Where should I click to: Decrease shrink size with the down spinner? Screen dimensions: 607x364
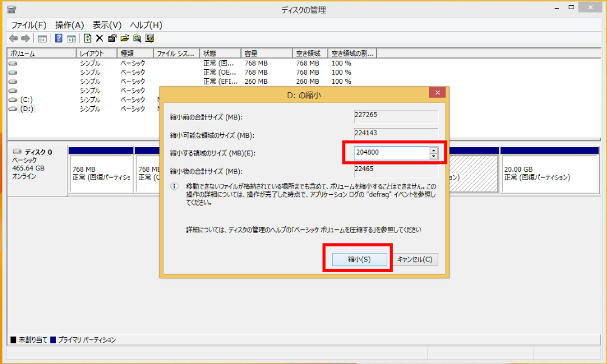pyautogui.click(x=434, y=156)
